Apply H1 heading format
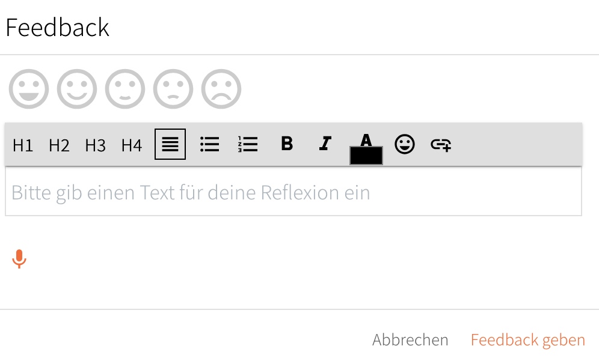The width and height of the screenshot is (599, 364). click(x=23, y=145)
